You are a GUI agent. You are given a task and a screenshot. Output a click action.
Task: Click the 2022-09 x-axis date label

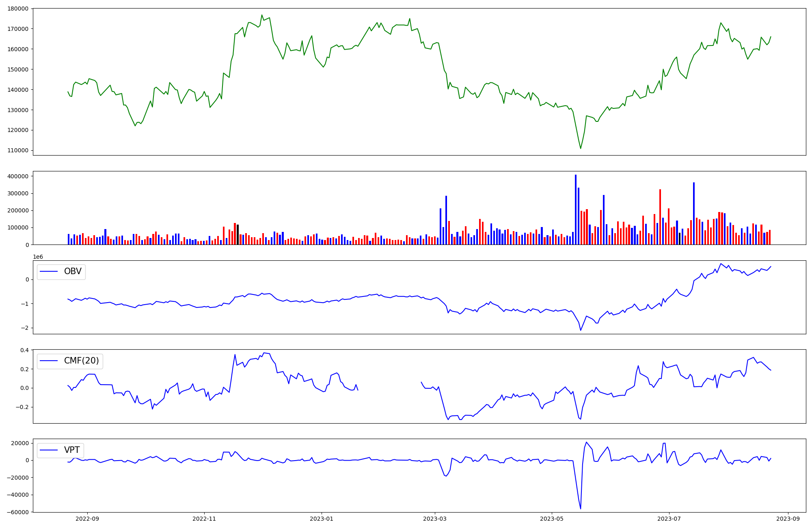click(87, 519)
